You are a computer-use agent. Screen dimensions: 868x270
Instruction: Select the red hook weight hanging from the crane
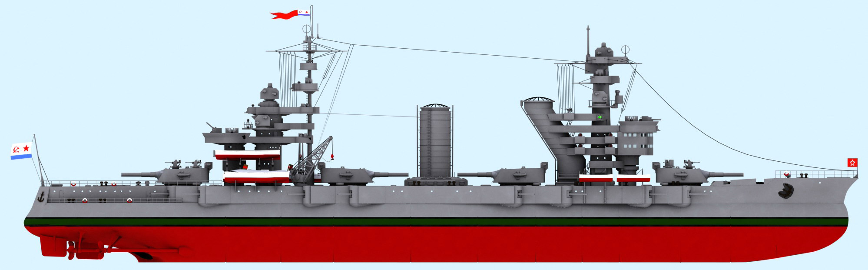(332, 155)
